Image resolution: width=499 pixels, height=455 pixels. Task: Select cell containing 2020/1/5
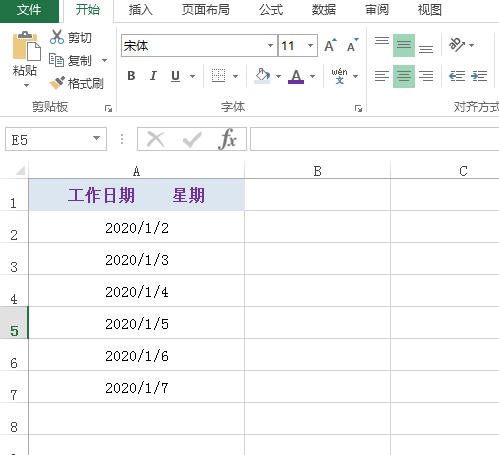click(137, 323)
